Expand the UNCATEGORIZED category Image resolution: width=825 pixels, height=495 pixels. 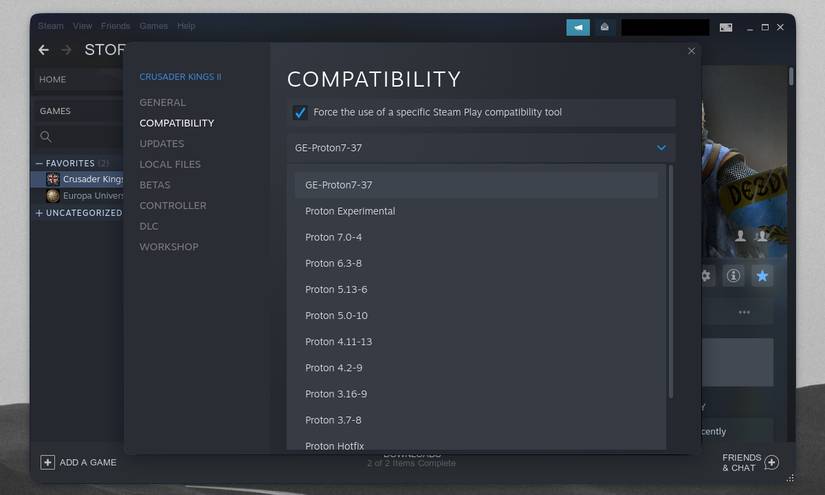39,213
